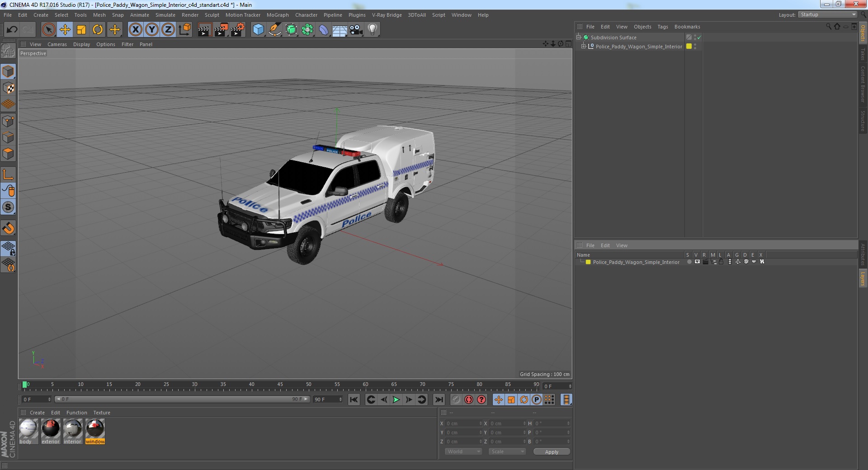Click the X position input field

point(464,423)
